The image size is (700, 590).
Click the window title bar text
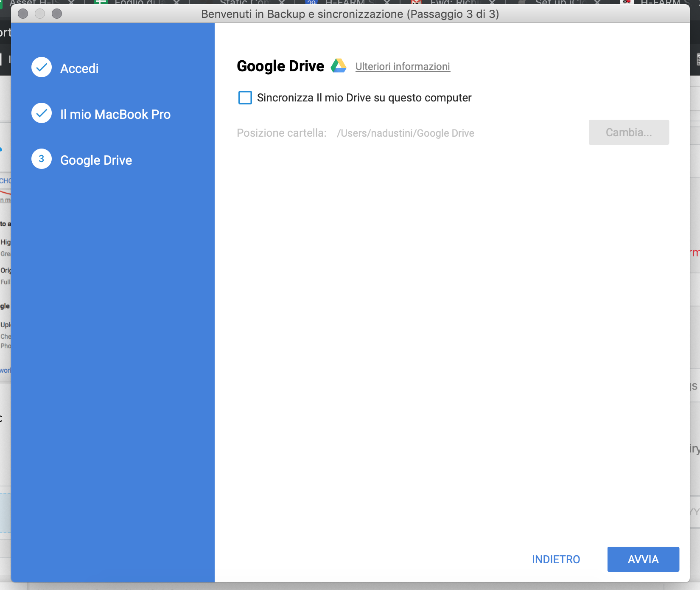(x=350, y=14)
